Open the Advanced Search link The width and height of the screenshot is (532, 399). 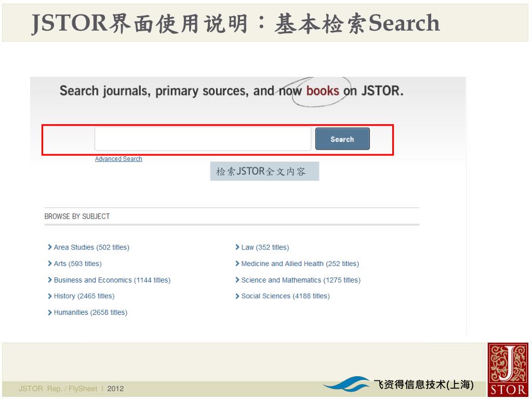tap(118, 159)
